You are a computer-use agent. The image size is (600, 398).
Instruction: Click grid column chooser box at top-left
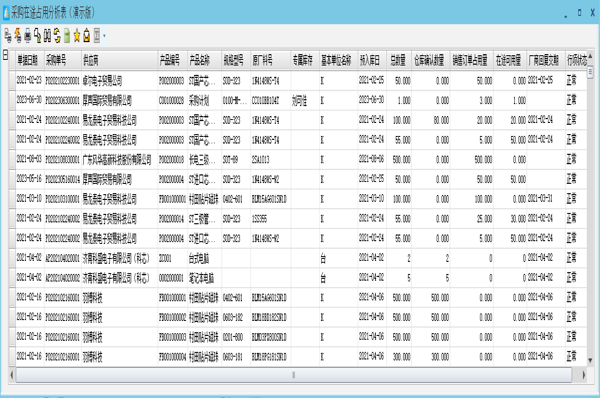[x=5, y=55]
